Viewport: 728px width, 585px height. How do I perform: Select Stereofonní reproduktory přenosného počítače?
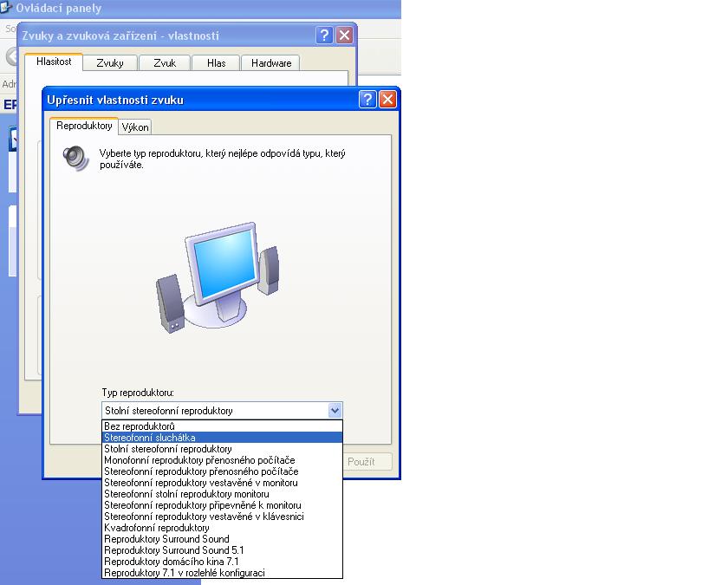tap(222, 471)
